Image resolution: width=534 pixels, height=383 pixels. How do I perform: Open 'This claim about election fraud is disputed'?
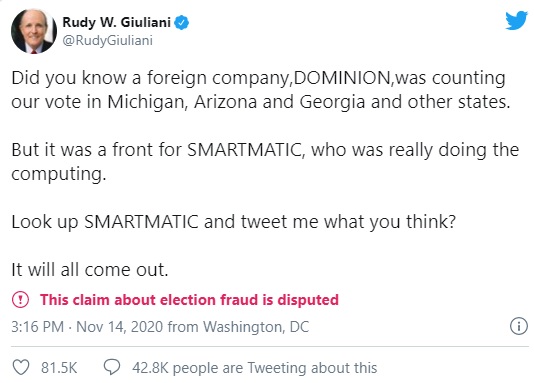(189, 300)
